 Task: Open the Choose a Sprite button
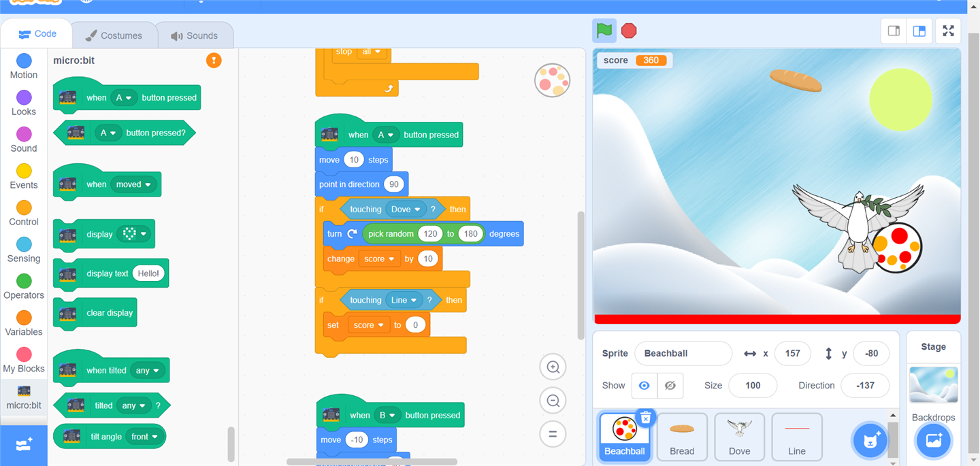[870, 439]
